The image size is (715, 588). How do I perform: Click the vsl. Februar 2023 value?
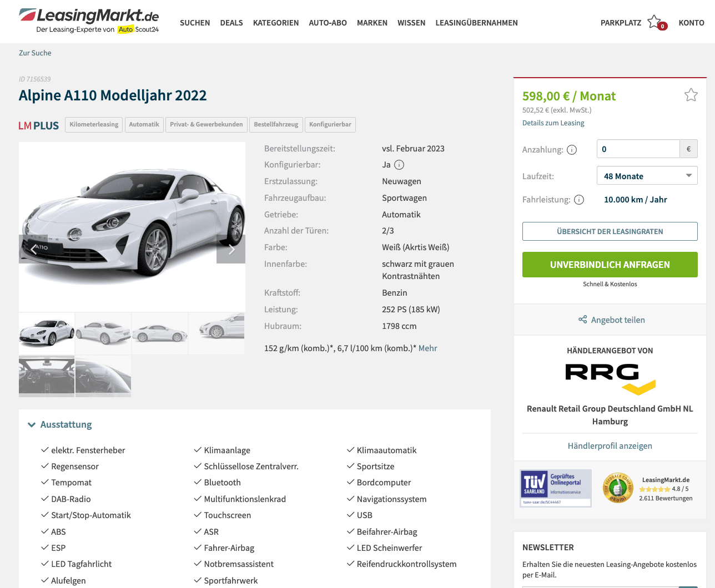point(413,149)
